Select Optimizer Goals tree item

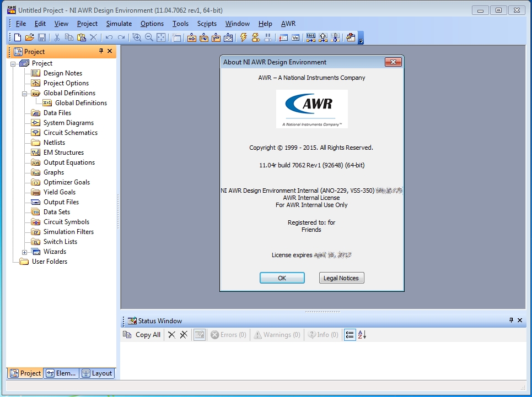tap(67, 182)
